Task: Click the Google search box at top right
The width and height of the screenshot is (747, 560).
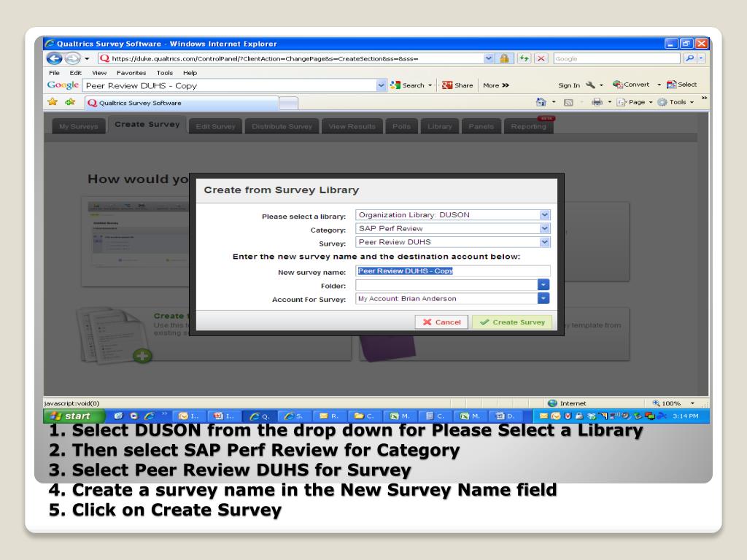Action: [x=616, y=58]
